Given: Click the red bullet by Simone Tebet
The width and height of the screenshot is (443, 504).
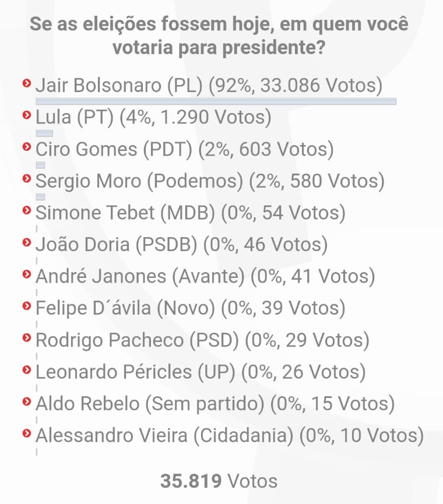Looking at the screenshot, I should click(x=26, y=210).
